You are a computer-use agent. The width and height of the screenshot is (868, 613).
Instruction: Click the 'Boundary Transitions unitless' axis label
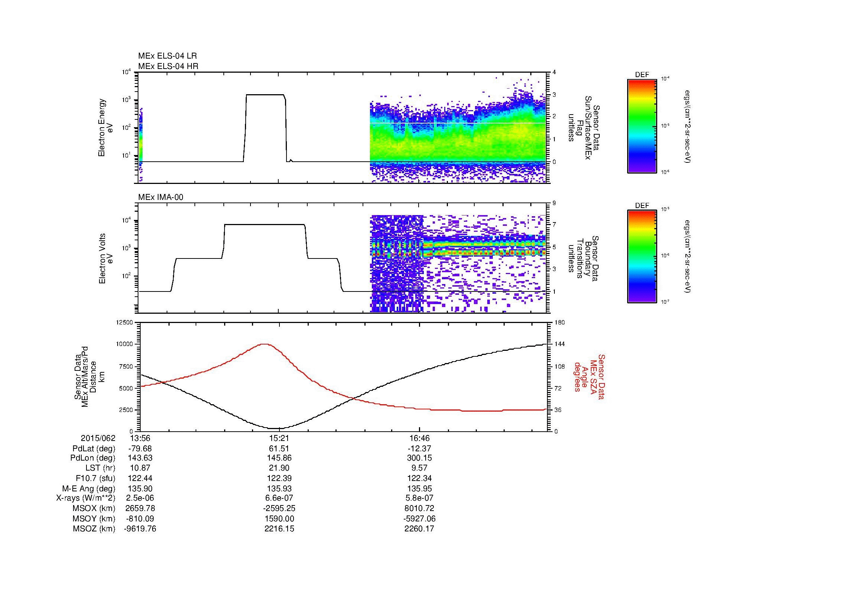tap(583, 258)
